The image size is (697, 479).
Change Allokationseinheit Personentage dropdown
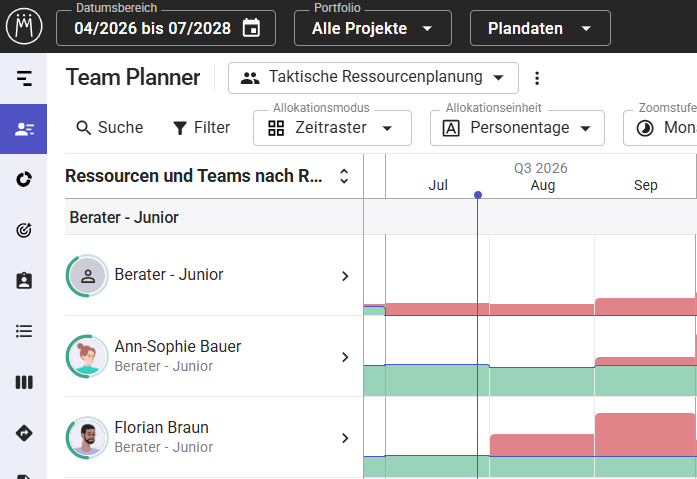517,128
